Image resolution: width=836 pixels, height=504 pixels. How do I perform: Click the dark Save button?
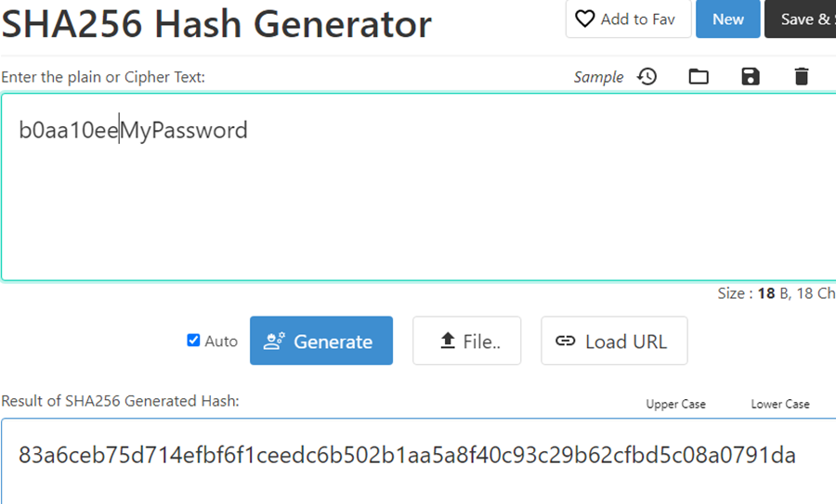coord(803,19)
